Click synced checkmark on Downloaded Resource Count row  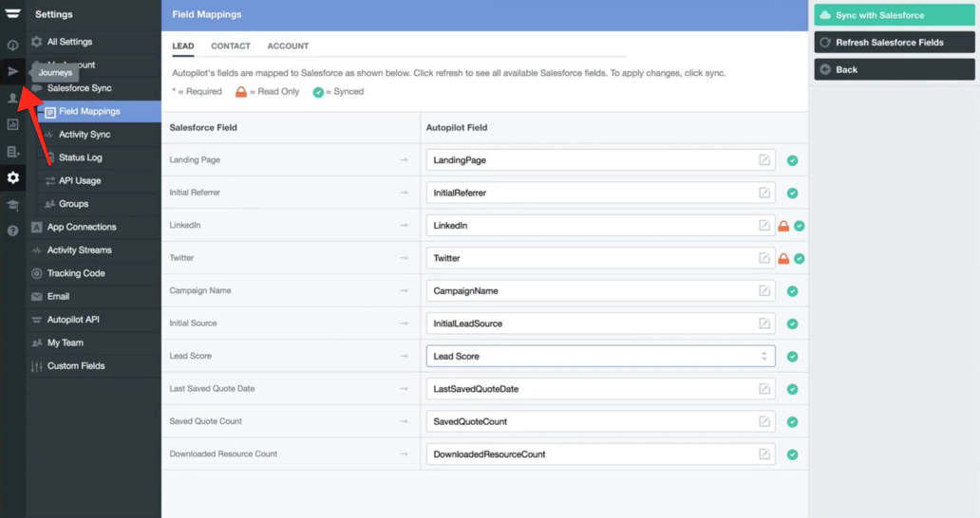[x=793, y=454]
